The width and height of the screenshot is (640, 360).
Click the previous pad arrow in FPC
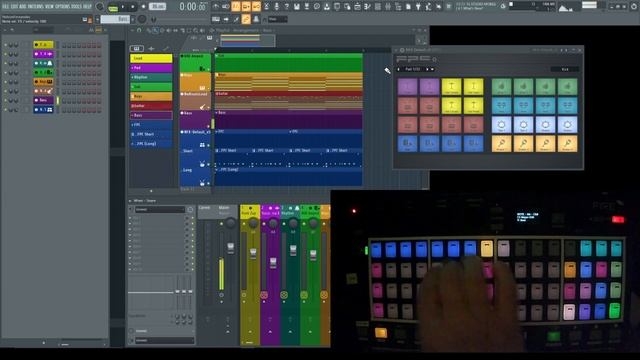tap(399, 69)
